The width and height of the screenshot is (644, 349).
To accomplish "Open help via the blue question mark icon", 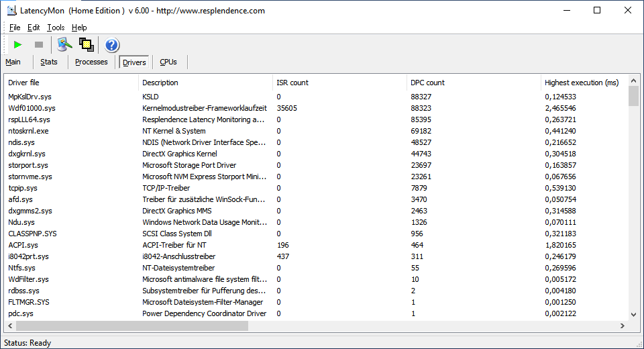I will pyautogui.click(x=111, y=45).
